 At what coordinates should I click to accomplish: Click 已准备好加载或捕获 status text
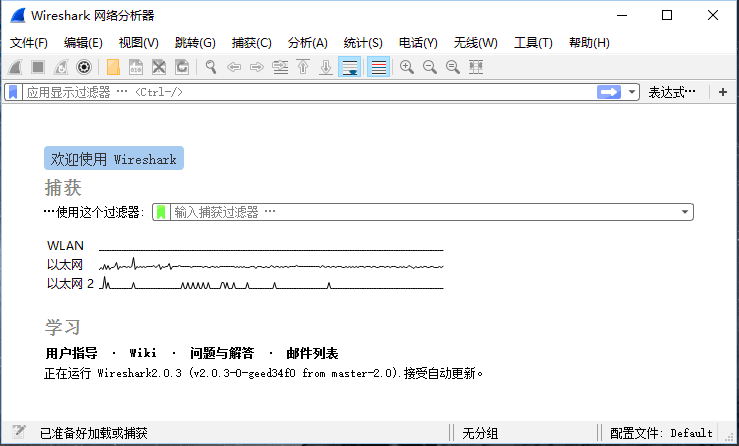pyautogui.click(x=94, y=433)
